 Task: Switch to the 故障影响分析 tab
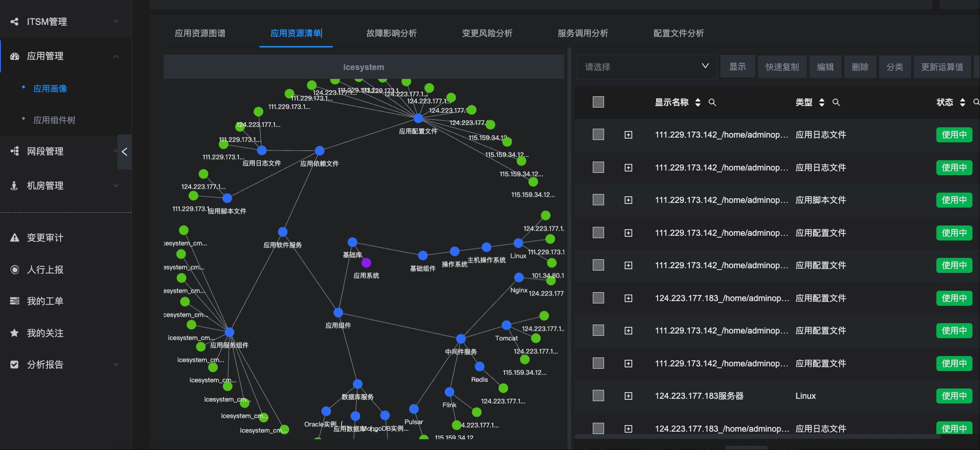[391, 33]
